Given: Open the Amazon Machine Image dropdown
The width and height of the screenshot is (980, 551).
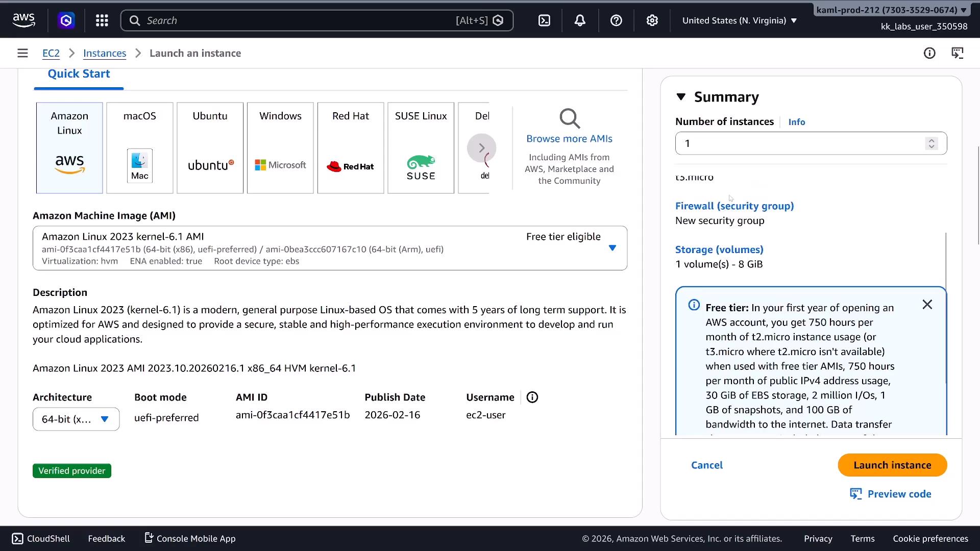Looking at the screenshot, I should (x=330, y=248).
